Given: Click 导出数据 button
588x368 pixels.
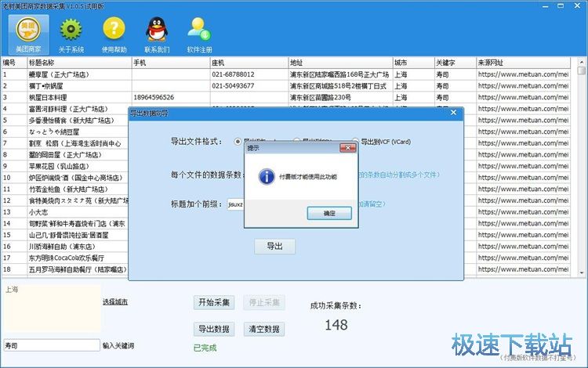Looking at the screenshot, I should pyautogui.click(x=214, y=329).
